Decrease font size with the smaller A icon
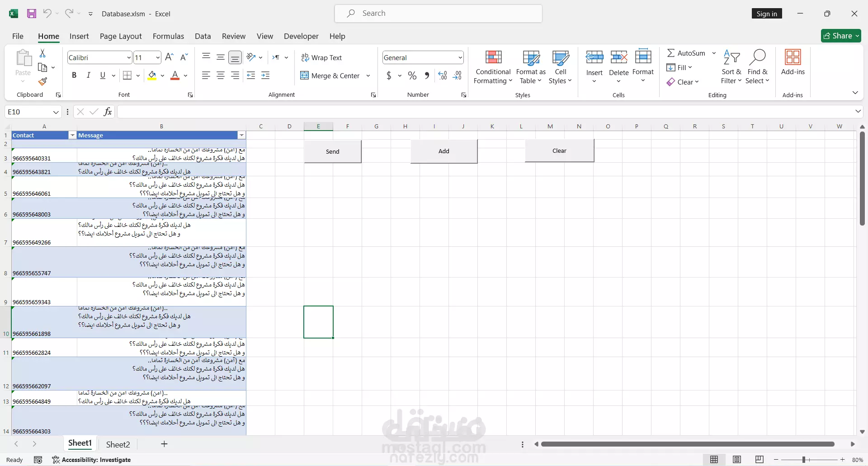This screenshot has height=466, width=868. coord(184,57)
